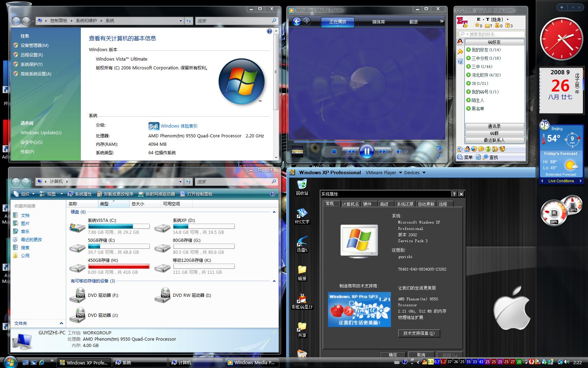Skip to previous track in Media Player

pos(350,152)
